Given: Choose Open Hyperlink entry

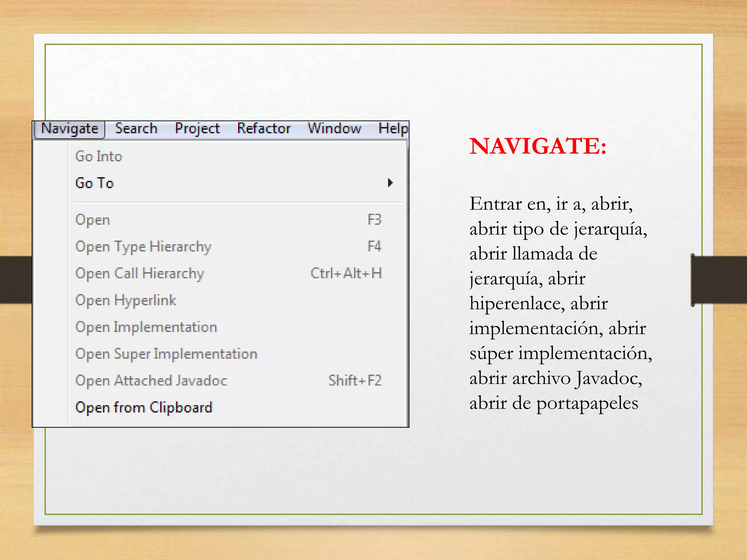Looking at the screenshot, I should tap(237, 300).
